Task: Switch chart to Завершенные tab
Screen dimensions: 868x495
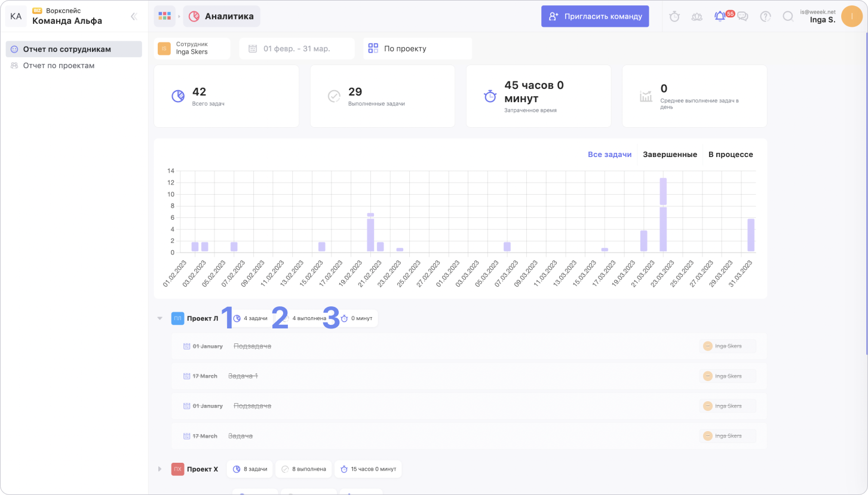Action: point(670,154)
